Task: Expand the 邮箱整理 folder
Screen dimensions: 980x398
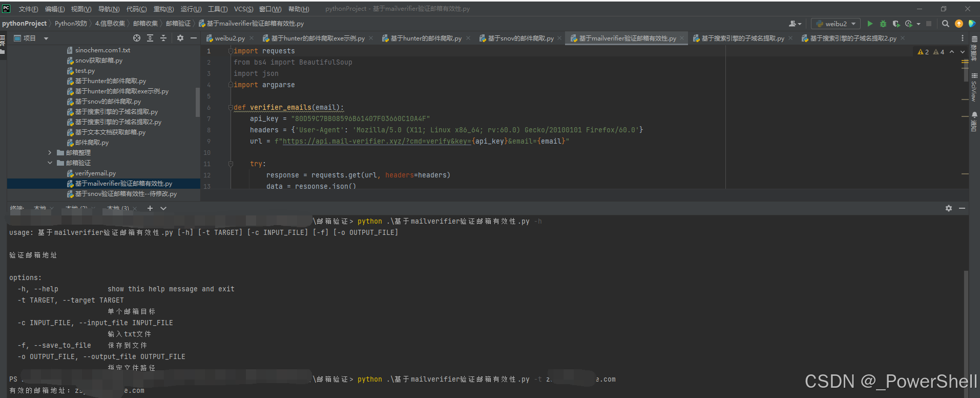Action: pos(50,153)
